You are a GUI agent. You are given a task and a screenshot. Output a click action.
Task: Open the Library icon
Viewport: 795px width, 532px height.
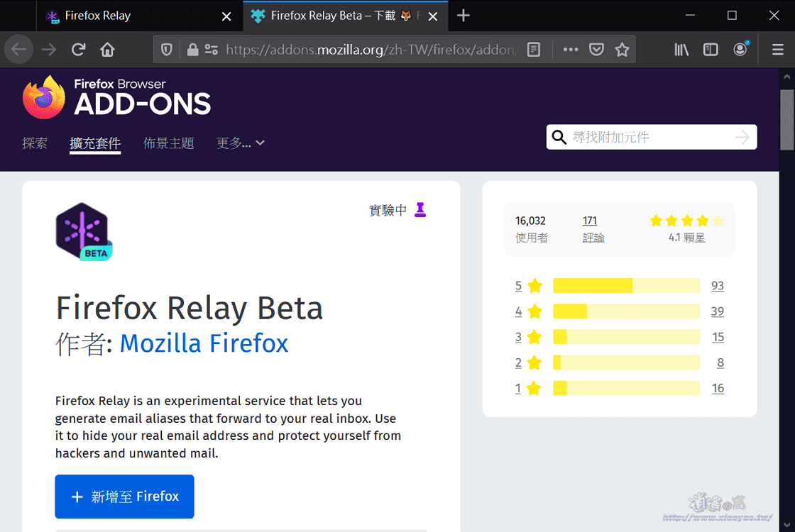tap(681, 50)
